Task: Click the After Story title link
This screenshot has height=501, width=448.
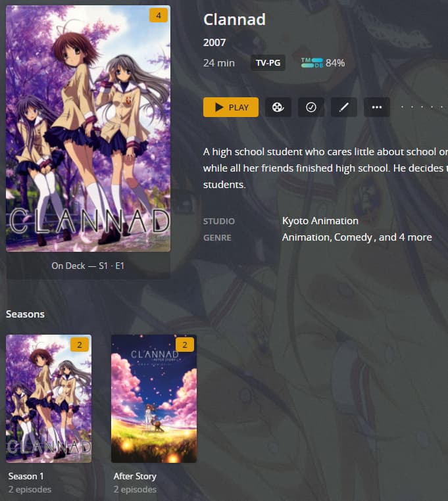Action: (x=135, y=476)
